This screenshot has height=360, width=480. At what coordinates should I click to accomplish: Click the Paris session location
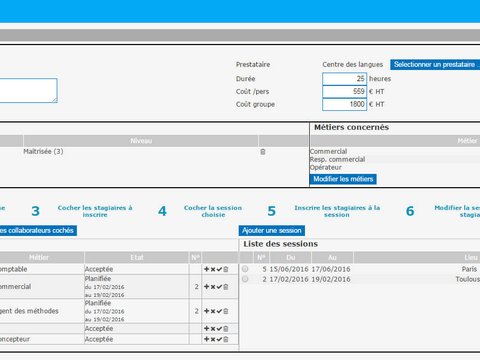(469, 269)
